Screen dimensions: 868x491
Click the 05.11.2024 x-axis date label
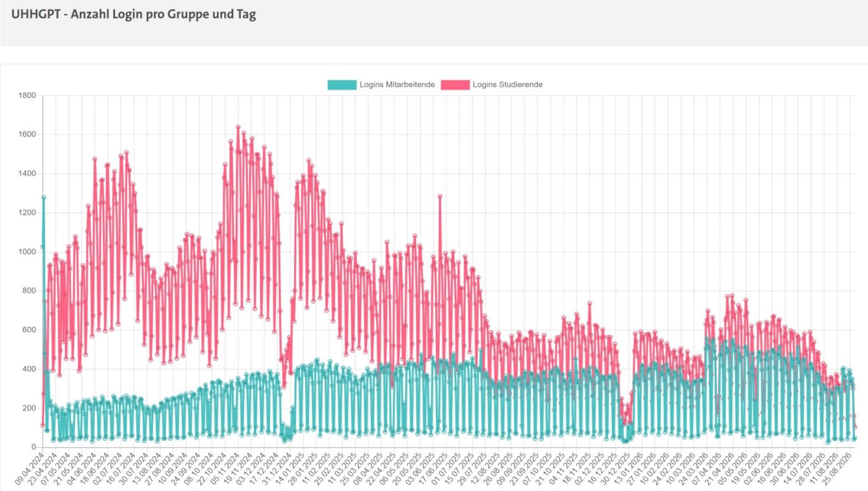click(x=223, y=469)
